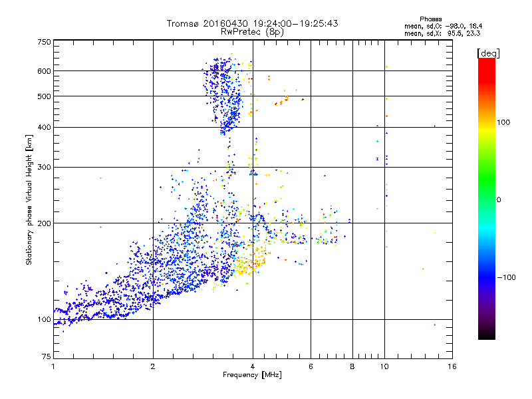
Task: Click the plot title 'Tromsø 20160430 19:24:00-19:25:43'
Action: point(252,23)
